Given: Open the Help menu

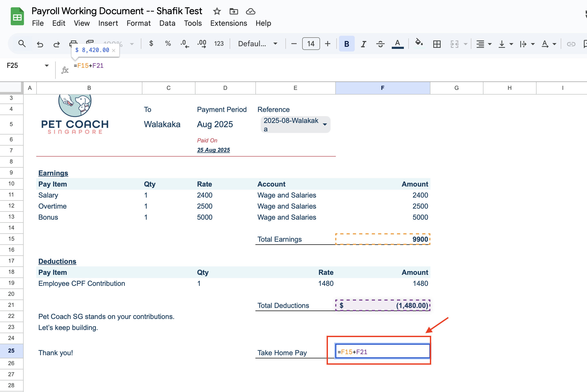Looking at the screenshot, I should [263, 23].
